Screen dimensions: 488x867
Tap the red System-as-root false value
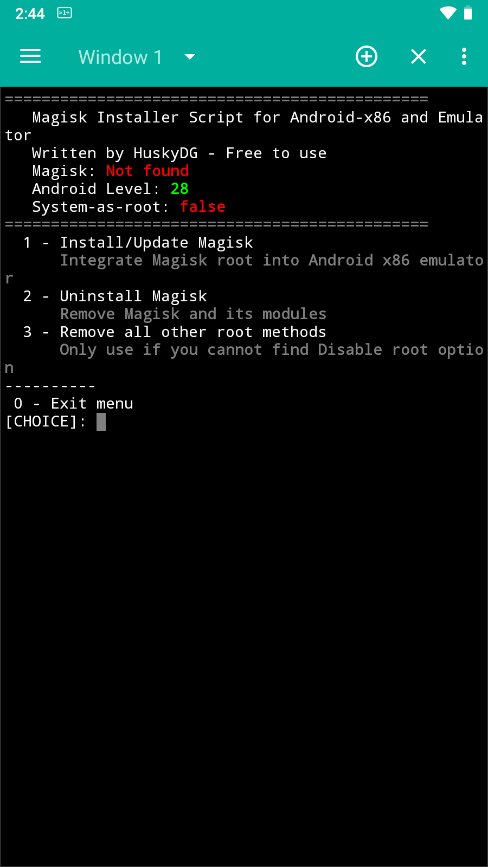point(203,207)
